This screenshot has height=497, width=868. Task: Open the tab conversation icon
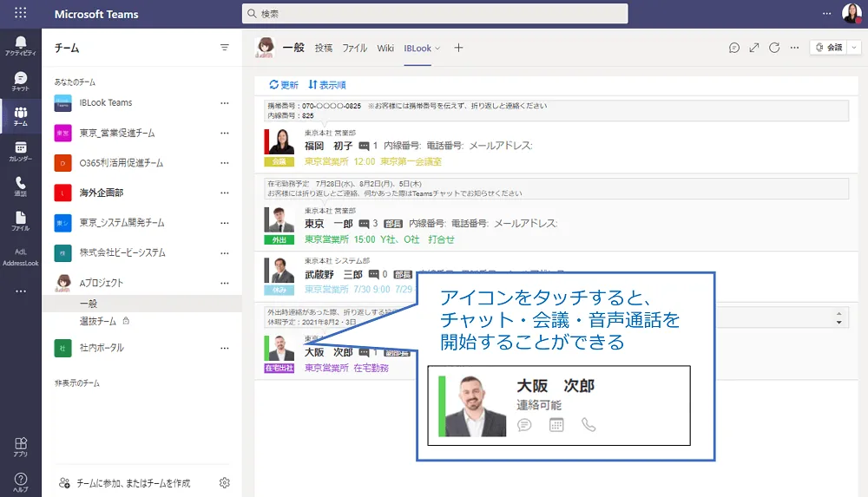coord(734,48)
